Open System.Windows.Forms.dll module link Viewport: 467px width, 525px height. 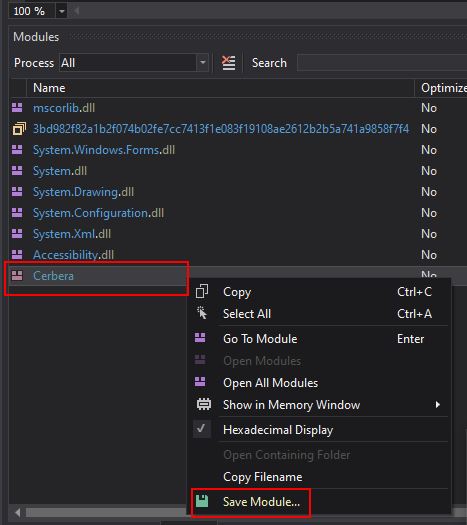(104, 150)
